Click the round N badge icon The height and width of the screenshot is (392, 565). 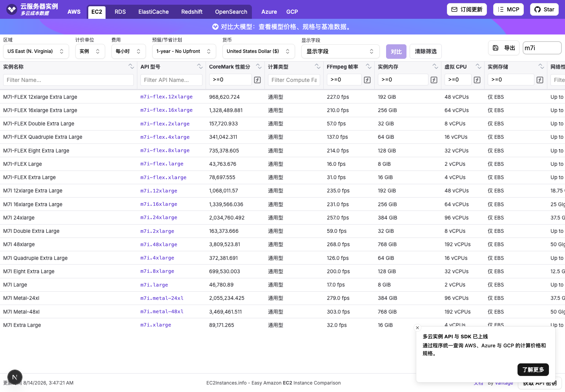click(15, 377)
